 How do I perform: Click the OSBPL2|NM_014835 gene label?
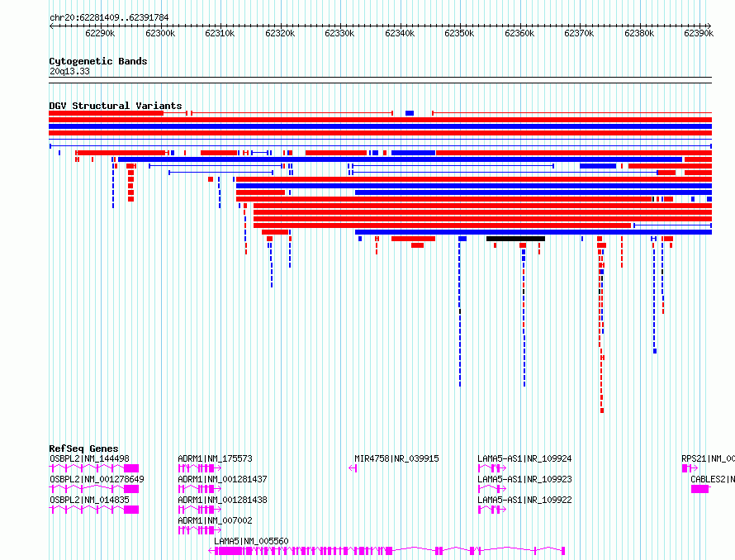point(89,500)
